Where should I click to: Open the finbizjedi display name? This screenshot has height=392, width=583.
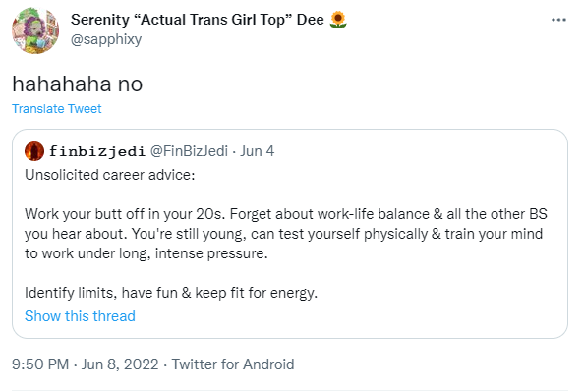click(97, 151)
